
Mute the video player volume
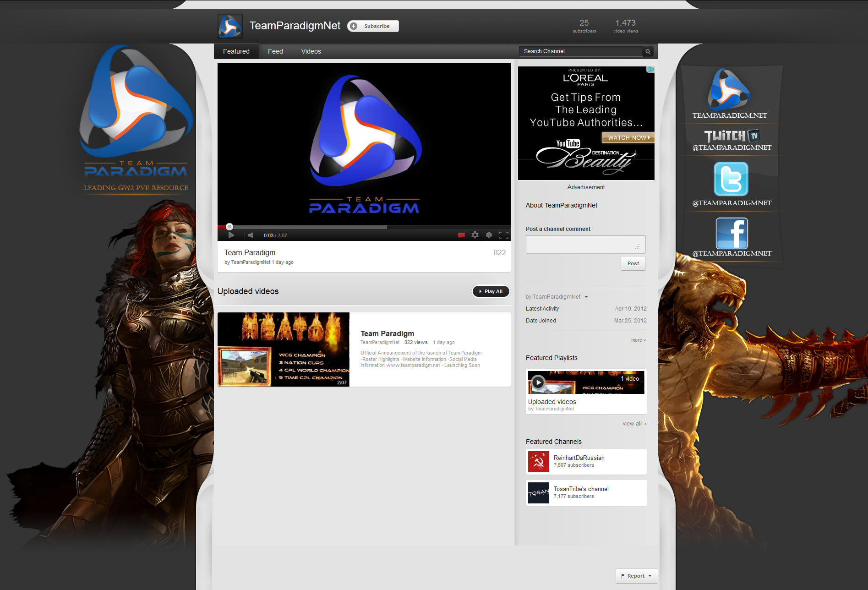250,235
